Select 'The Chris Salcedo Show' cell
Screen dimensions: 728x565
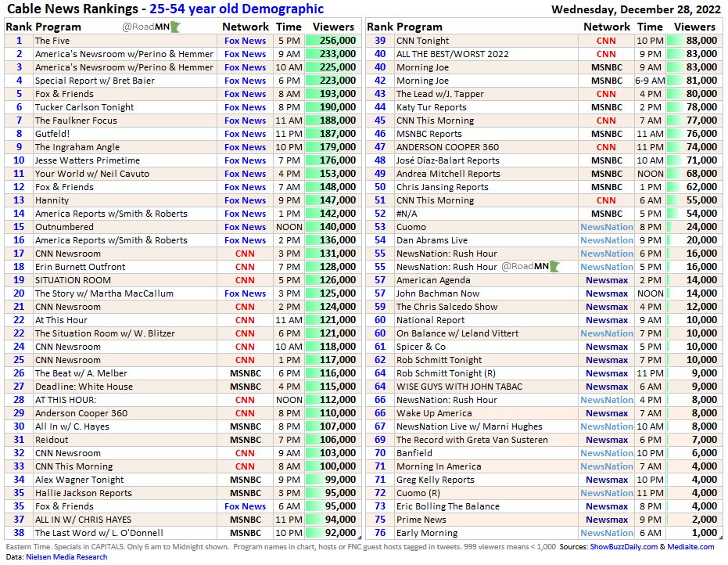click(486, 307)
